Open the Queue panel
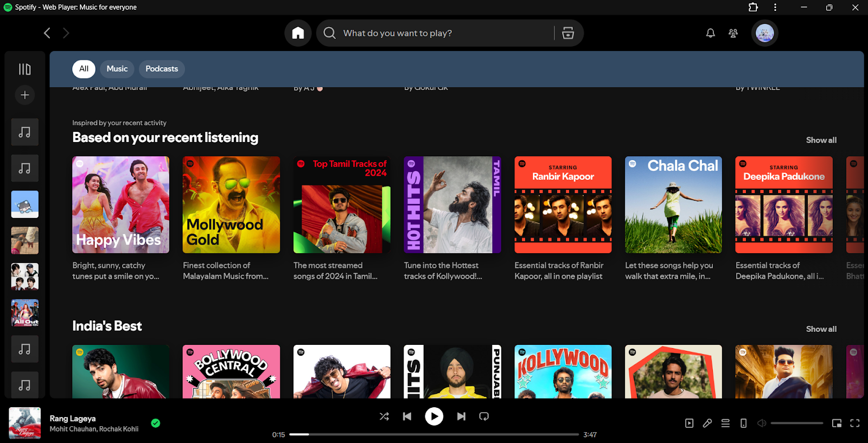The height and width of the screenshot is (443, 868). point(725,423)
